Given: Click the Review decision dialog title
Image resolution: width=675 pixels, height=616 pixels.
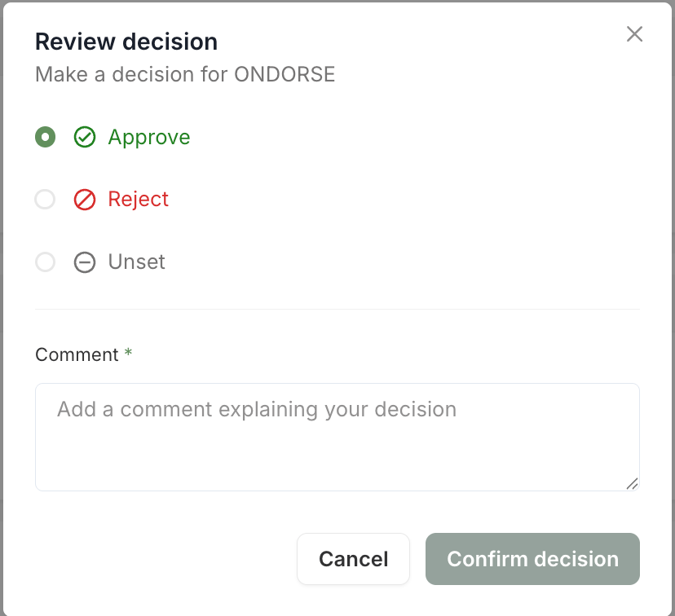Looking at the screenshot, I should point(126,42).
